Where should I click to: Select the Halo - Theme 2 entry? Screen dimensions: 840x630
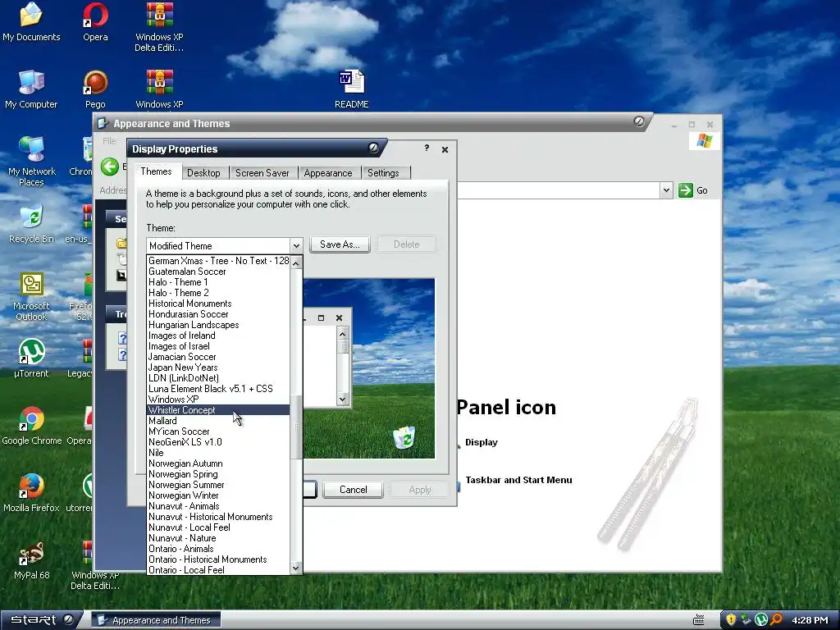click(218, 293)
